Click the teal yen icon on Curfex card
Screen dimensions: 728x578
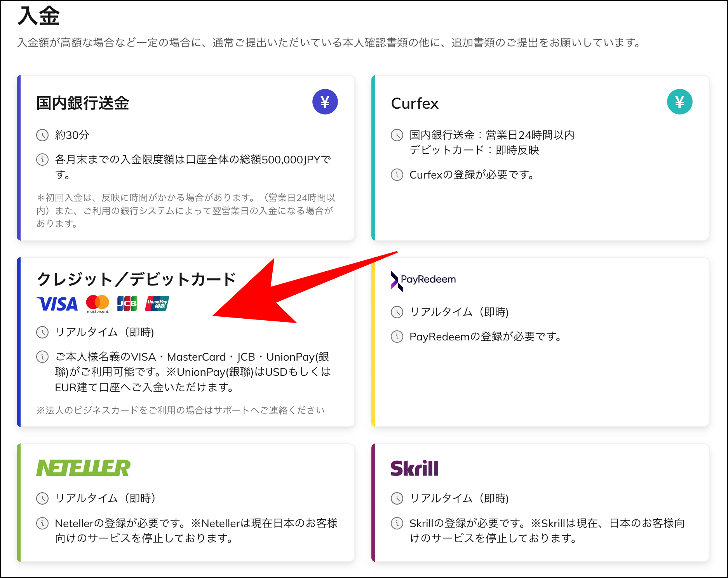[679, 102]
